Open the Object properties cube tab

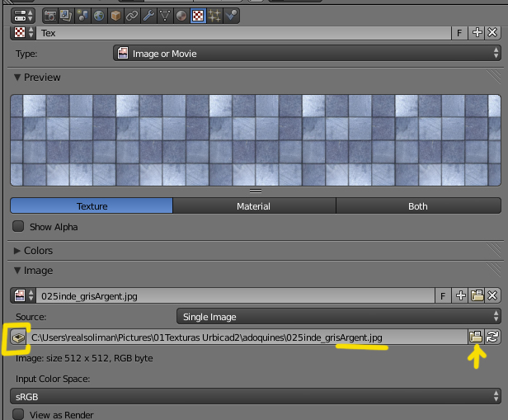coord(115,16)
